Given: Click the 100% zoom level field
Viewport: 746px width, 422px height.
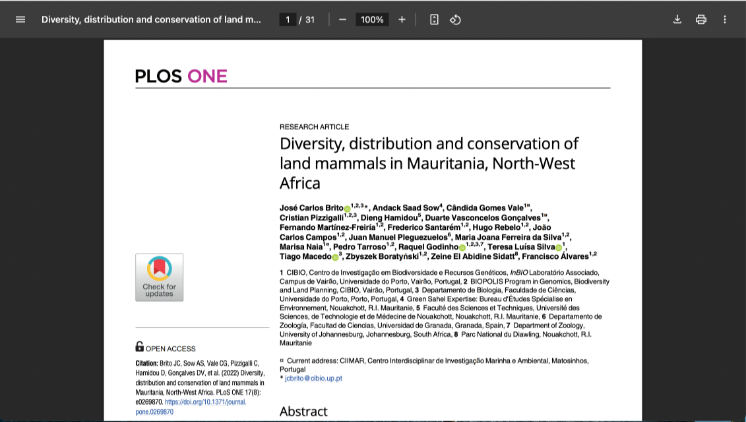Looking at the screenshot, I should (372, 19).
